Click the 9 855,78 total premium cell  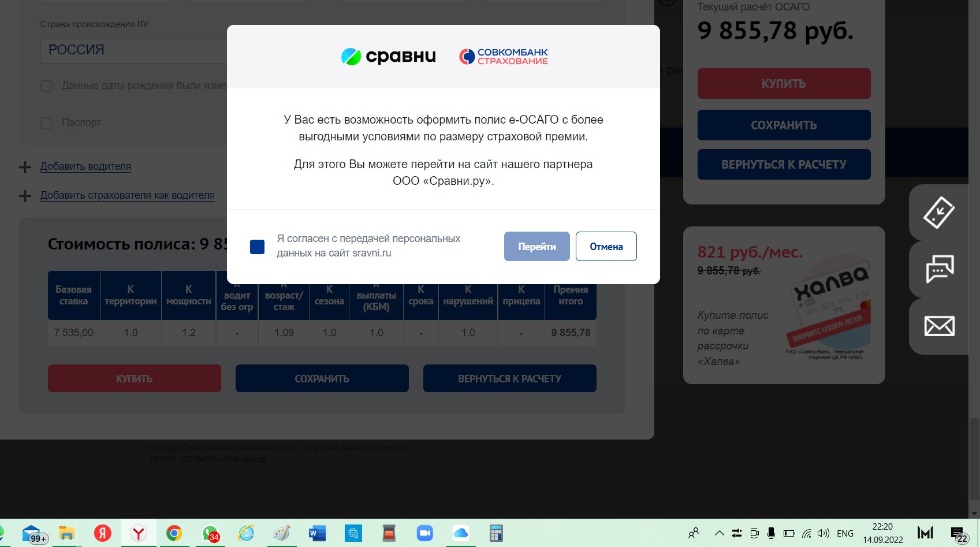(571, 333)
